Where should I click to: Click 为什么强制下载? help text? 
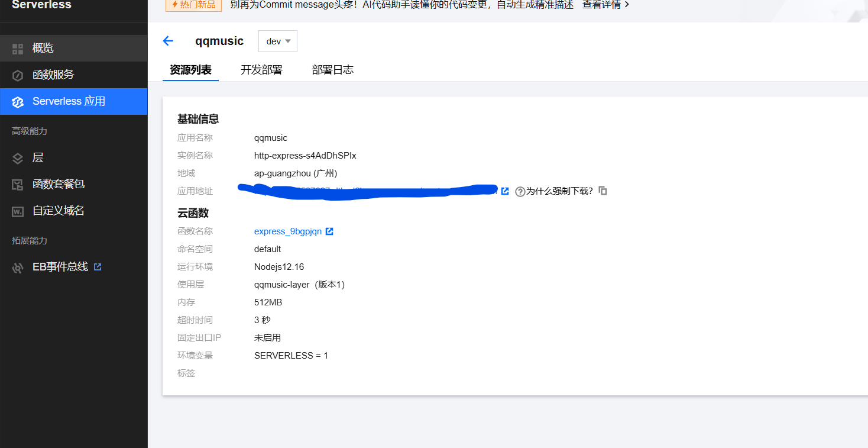(x=559, y=191)
